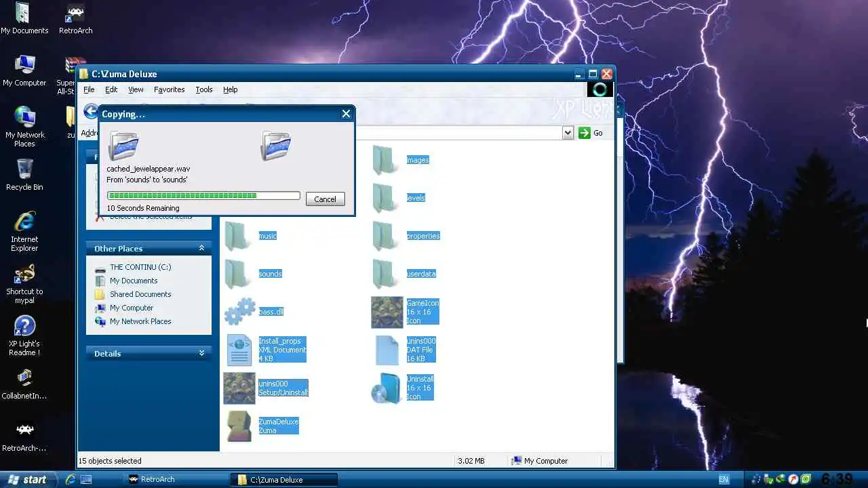Open My Computer link in Other Places

(132, 308)
